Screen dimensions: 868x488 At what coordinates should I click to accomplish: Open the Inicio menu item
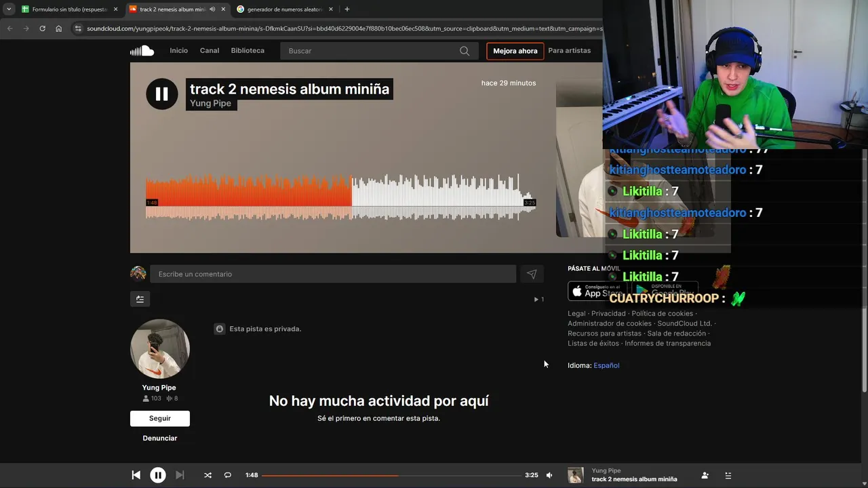tap(179, 51)
